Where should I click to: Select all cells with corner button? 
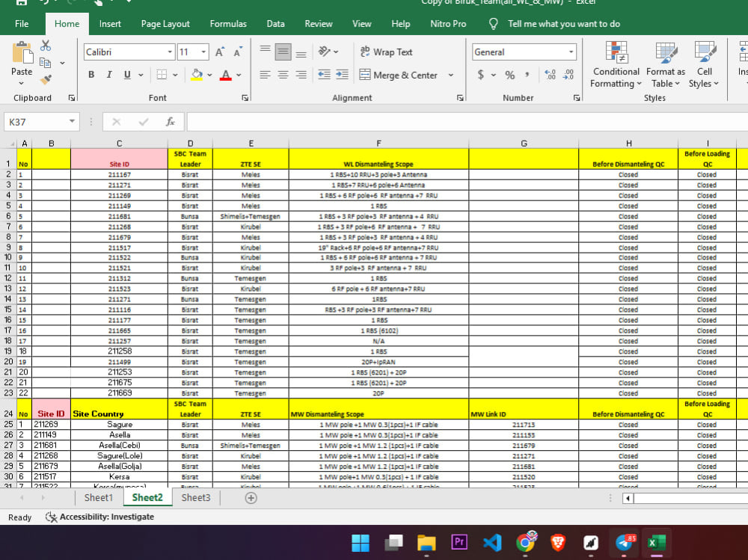pyautogui.click(x=10, y=144)
